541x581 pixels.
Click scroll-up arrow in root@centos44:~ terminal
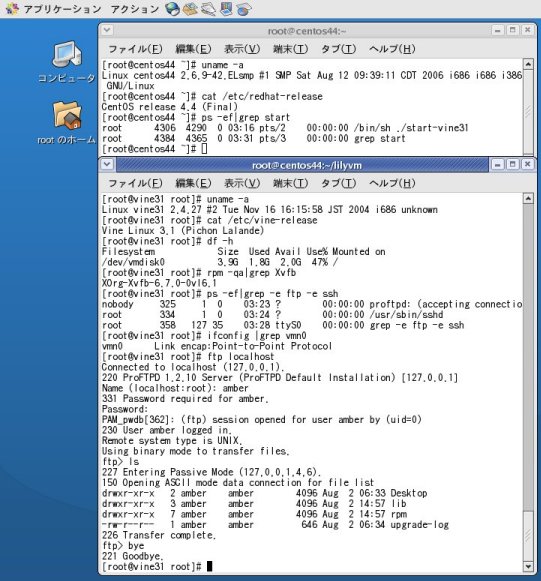pos(528,64)
